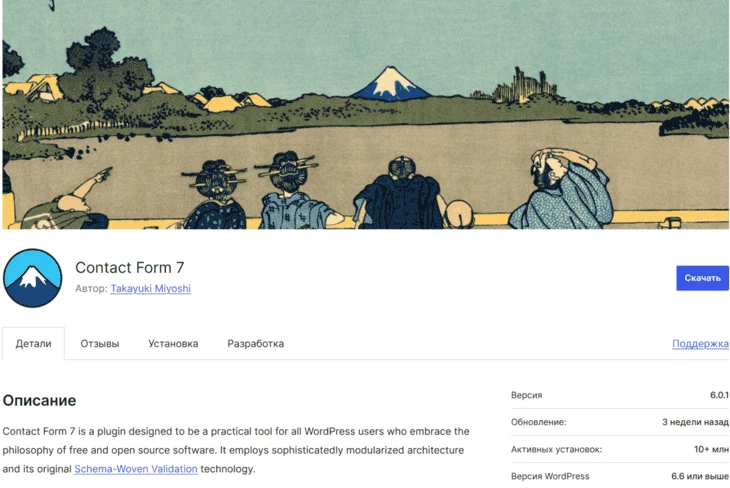The image size is (730, 488).
Task: Follow the Schema-Woven Validation link
Action: [x=136, y=469]
